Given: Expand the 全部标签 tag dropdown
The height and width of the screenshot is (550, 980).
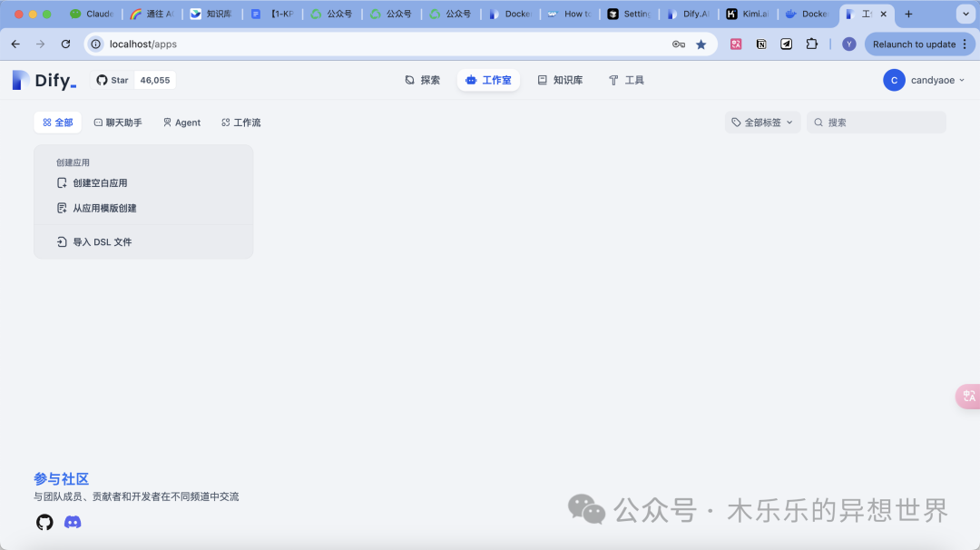Looking at the screenshot, I should coord(762,123).
